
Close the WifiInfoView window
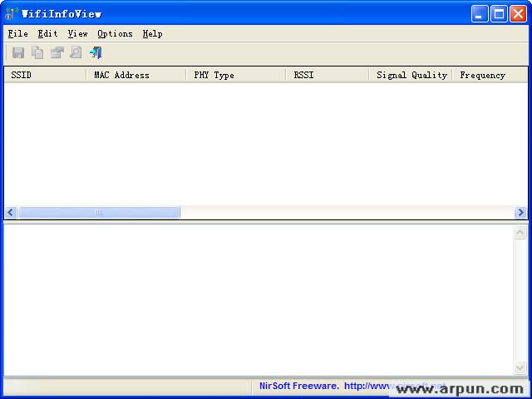pos(519,14)
